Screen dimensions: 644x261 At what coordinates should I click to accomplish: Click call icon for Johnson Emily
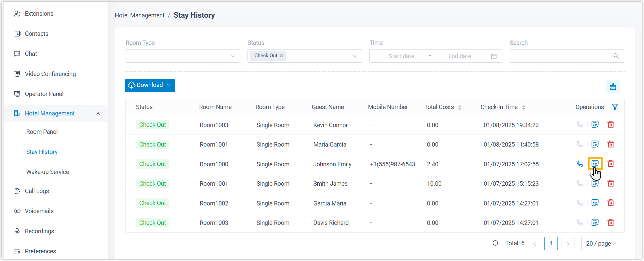coord(580,164)
